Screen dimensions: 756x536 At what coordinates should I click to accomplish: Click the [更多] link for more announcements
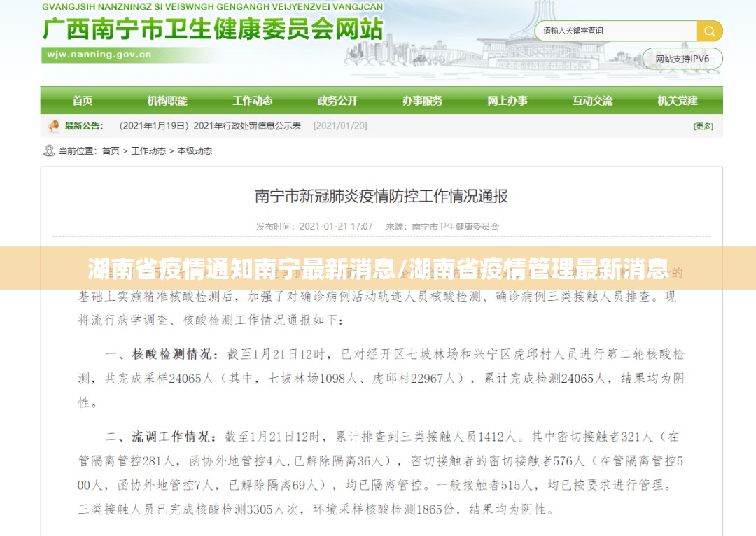pyautogui.click(x=703, y=126)
